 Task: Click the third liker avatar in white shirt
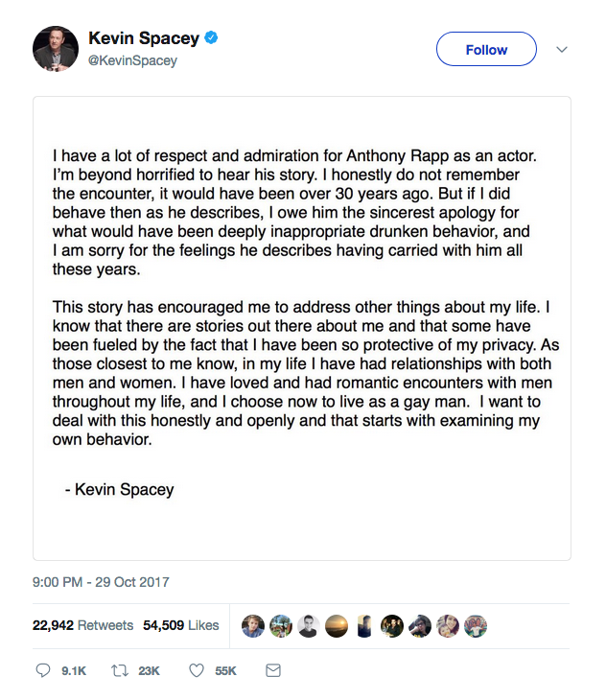pyautogui.click(x=309, y=626)
